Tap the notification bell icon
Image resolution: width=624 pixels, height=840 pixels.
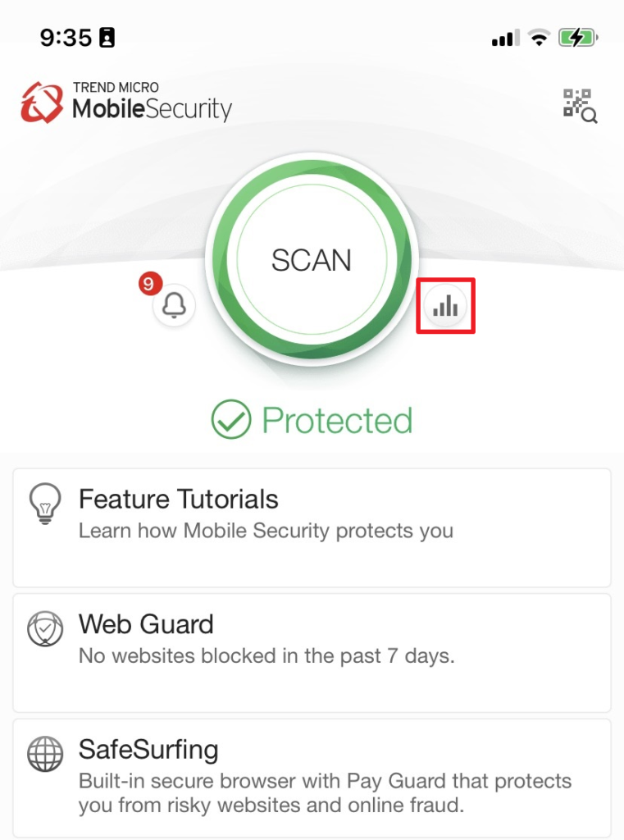pyautogui.click(x=174, y=306)
